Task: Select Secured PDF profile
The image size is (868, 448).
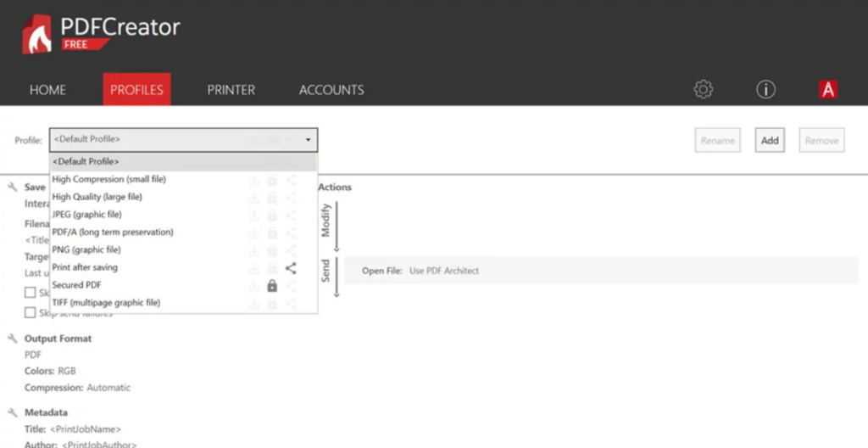Action: point(183,285)
